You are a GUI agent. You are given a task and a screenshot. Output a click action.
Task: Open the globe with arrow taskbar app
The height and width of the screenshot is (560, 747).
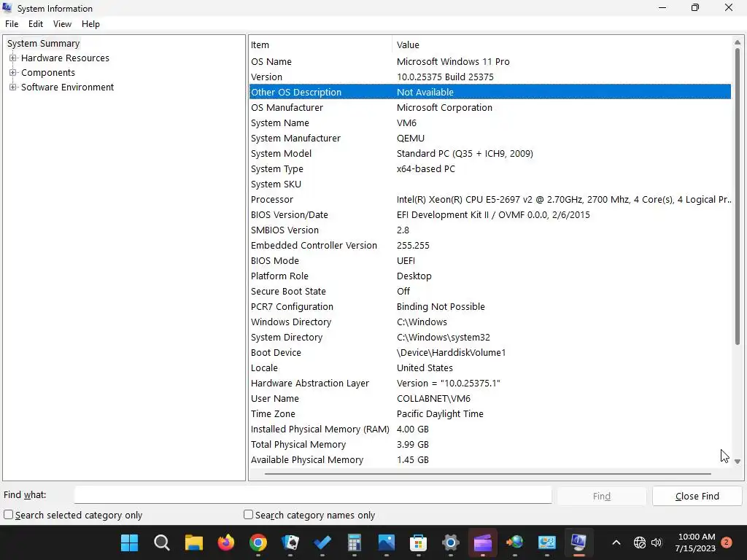[514, 542]
